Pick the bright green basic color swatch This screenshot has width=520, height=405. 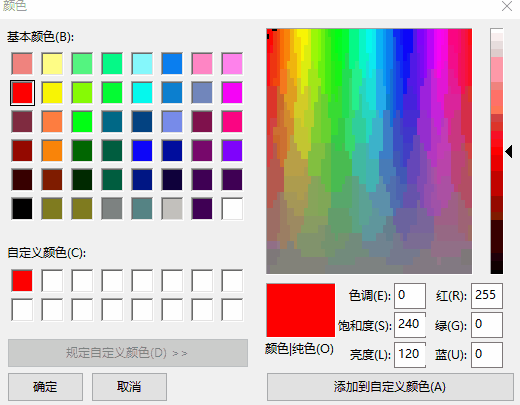pos(82,122)
